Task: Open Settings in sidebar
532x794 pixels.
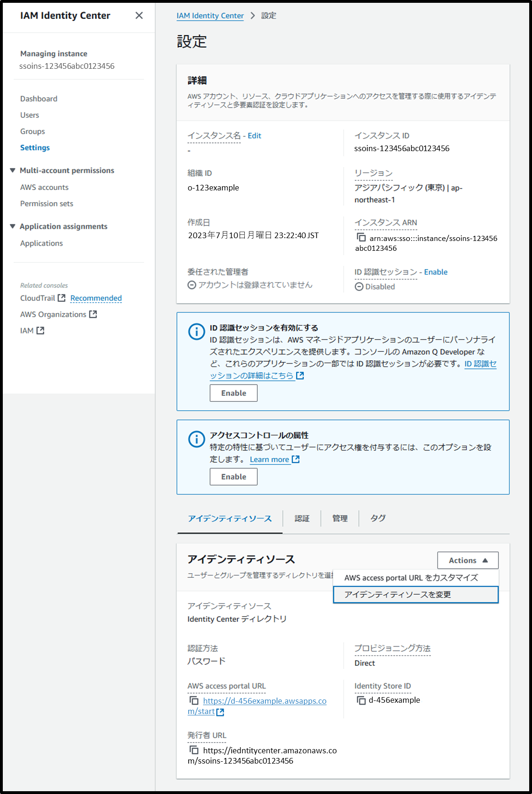Action: click(x=35, y=148)
